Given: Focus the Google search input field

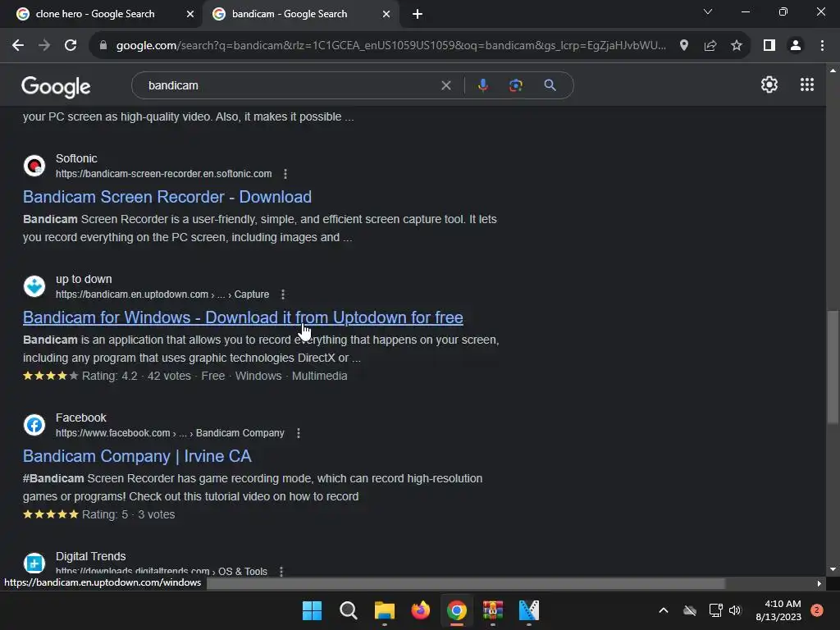Looking at the screenshot, I should 290,85.
